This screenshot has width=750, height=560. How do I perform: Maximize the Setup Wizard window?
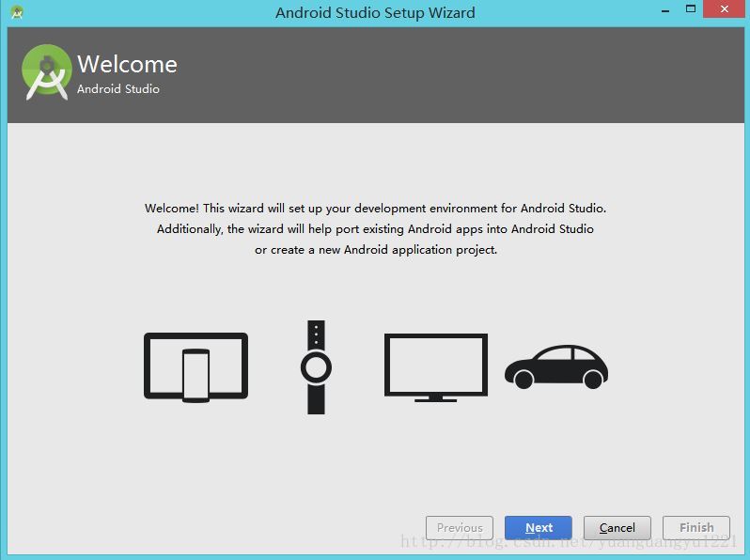[x=690, y=8]
